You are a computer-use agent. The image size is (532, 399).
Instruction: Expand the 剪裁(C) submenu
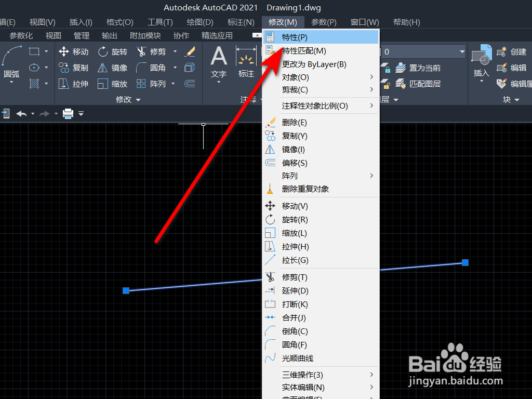[321, 89]
